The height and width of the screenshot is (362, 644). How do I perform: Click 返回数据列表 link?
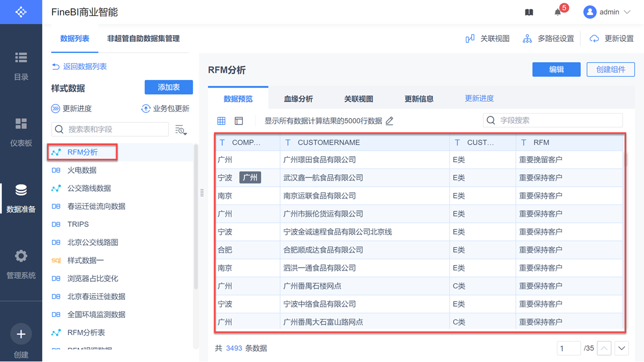pos(79,67)
